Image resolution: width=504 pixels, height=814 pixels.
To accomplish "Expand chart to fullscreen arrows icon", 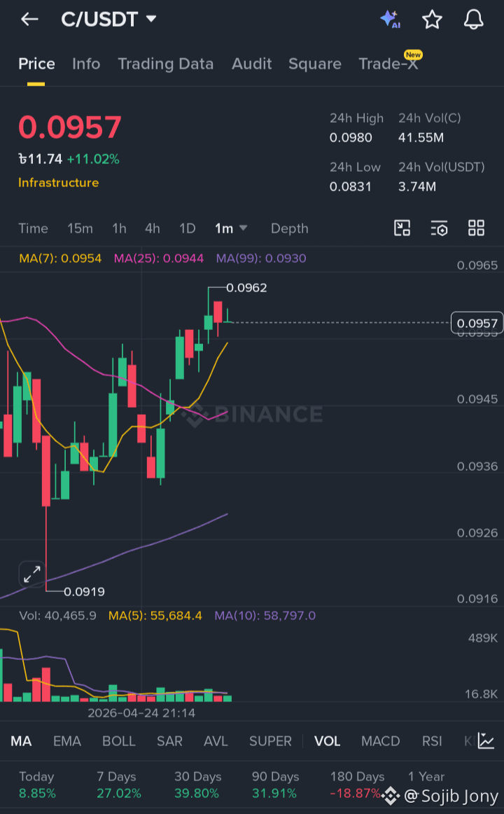I will pos(32,574).
